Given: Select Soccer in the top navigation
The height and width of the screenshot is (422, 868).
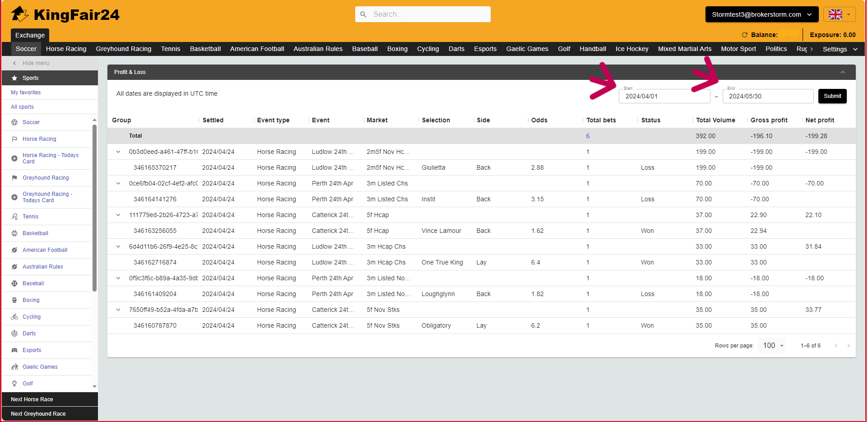Looking at the screenshot, I should coord(26,49).
